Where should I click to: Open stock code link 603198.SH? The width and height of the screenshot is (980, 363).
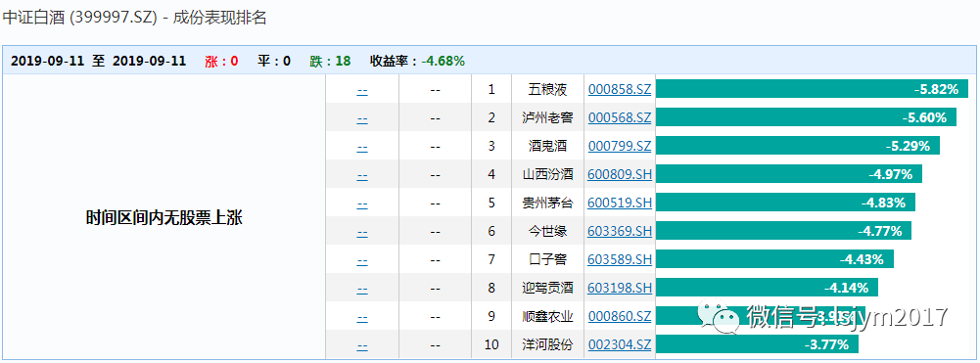pos(620,288)
